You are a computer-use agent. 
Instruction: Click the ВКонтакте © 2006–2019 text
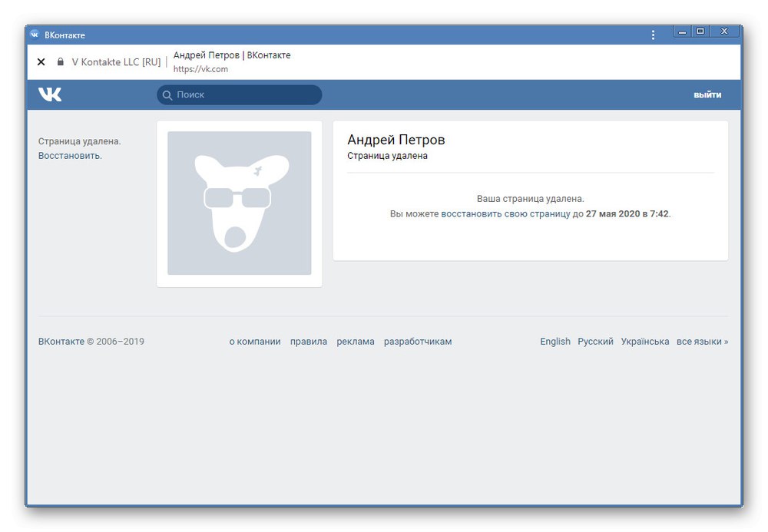(x=91, y=342)
